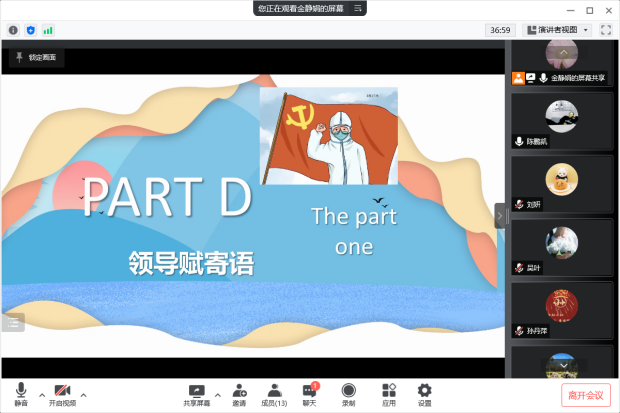The height and width of the screenshot is (413, 620).
Task: Expand share screen options arrow
Action: tap(218, 395)
